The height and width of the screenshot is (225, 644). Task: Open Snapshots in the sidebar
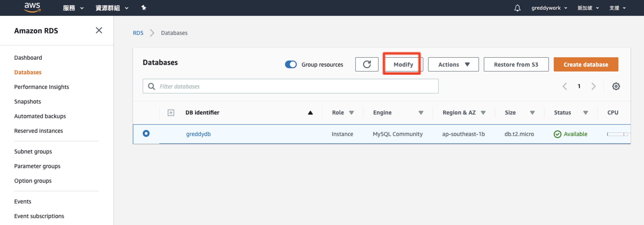pos(27,102)
